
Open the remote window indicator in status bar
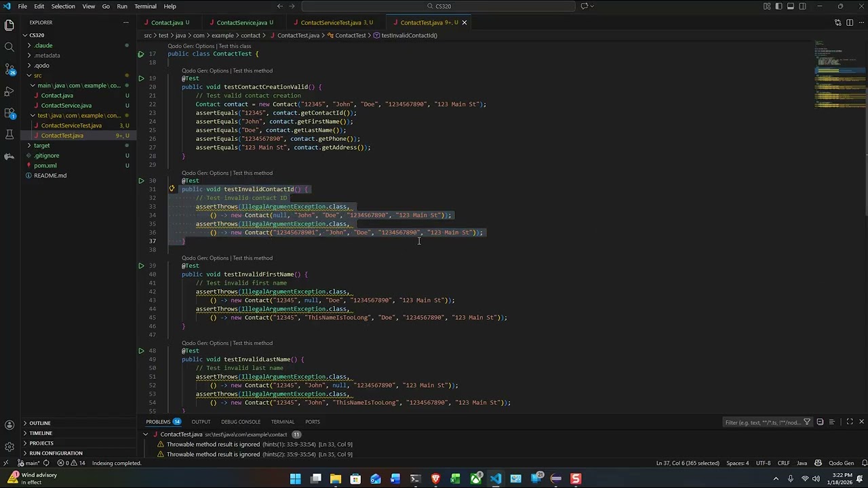click(6, 463)
